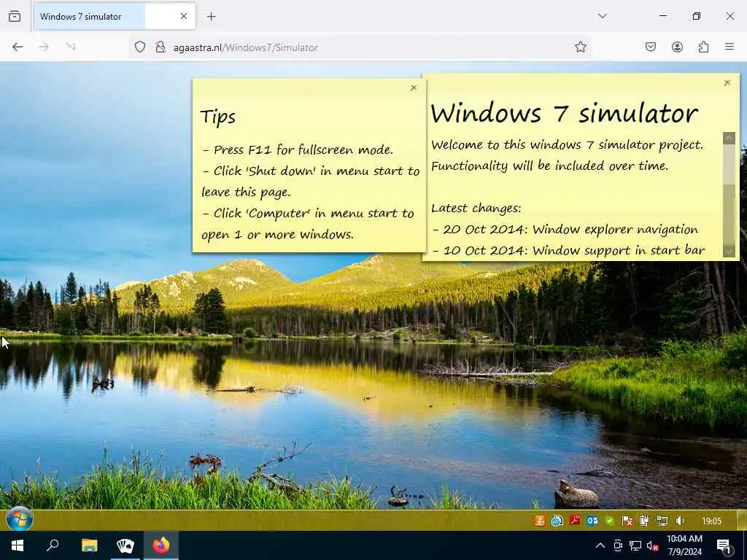The width and height of the screenshot is (747, 560).
Task: Select the 'Windows 7 simulator' browser tab
Action: coord(115,16)
